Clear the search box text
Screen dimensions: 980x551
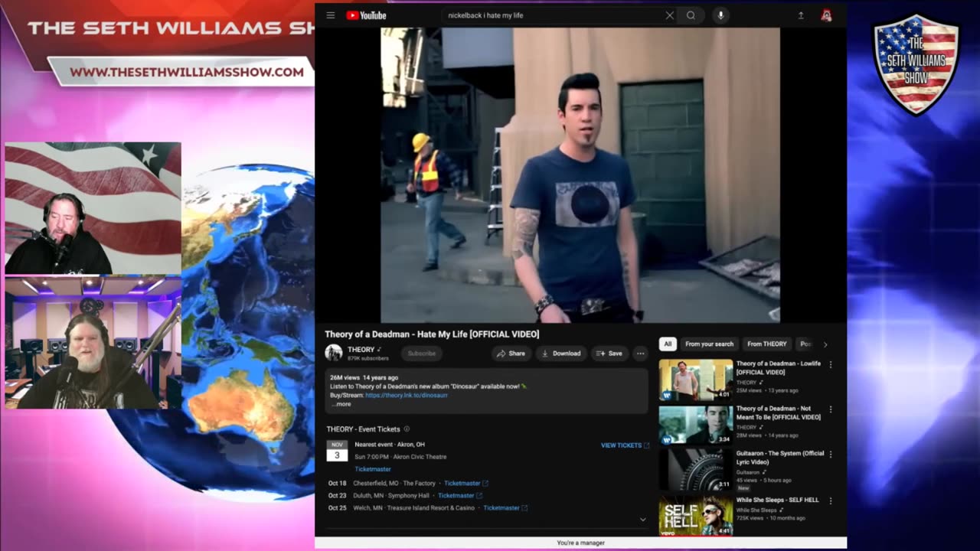pyautogui.click(x=669, y=15)
